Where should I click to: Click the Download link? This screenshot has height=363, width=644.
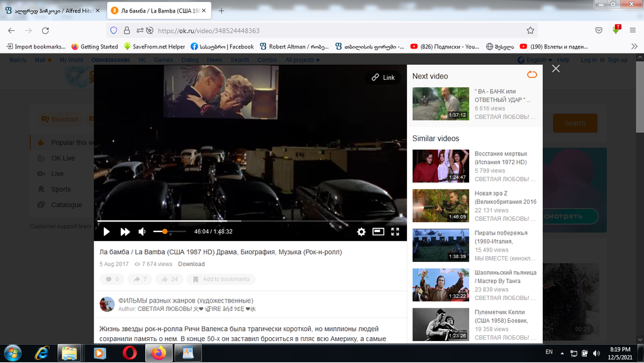coord(191,264)
